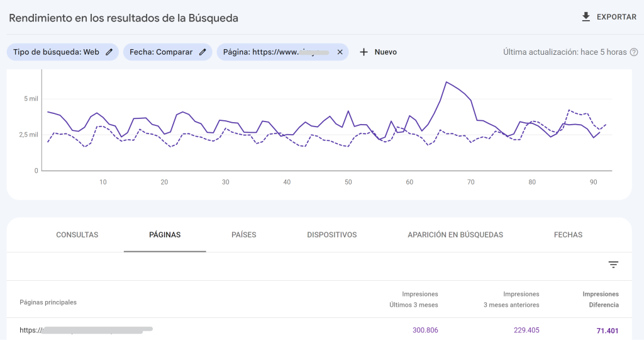Open the table filter rows icon
644x340 pixels.
pos(614,265)
